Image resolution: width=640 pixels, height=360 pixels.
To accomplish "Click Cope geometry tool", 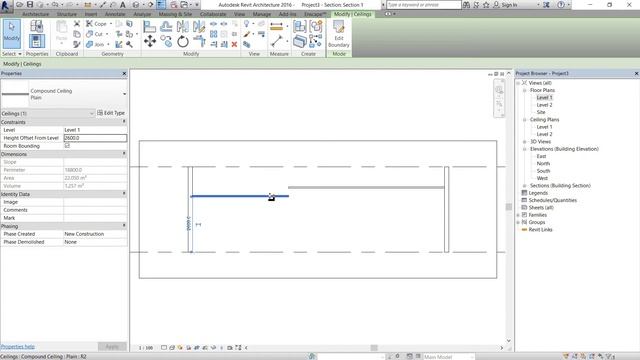I will 96,24.
